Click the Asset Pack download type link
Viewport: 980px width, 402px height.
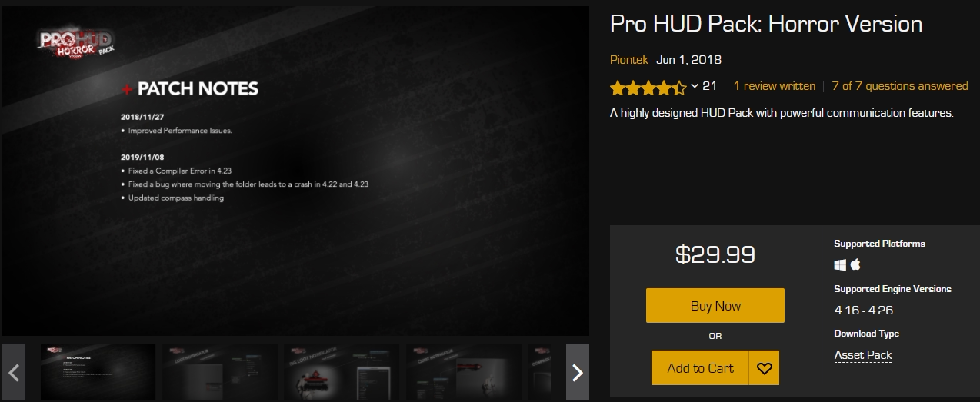863,355
